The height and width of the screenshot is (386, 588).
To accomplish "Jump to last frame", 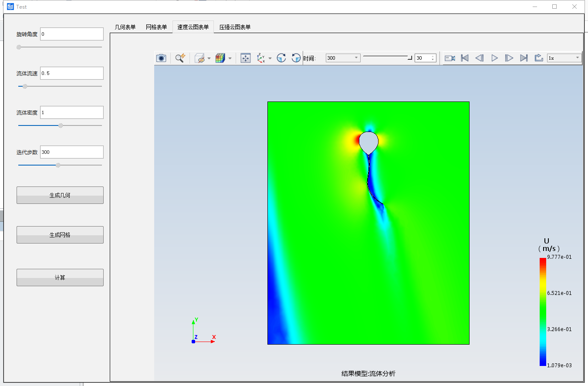I will tap(524, 58).
